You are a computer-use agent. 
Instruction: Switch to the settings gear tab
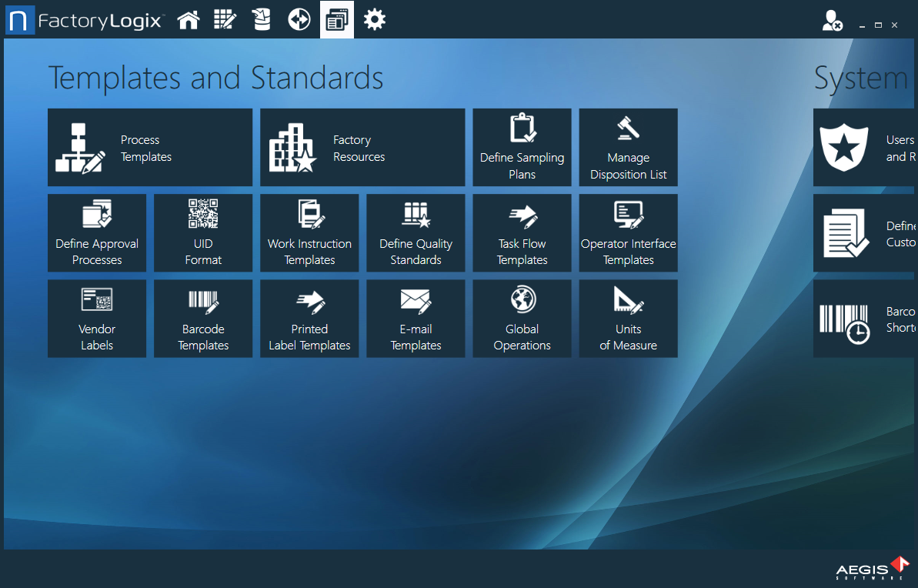tap(375, 19)
